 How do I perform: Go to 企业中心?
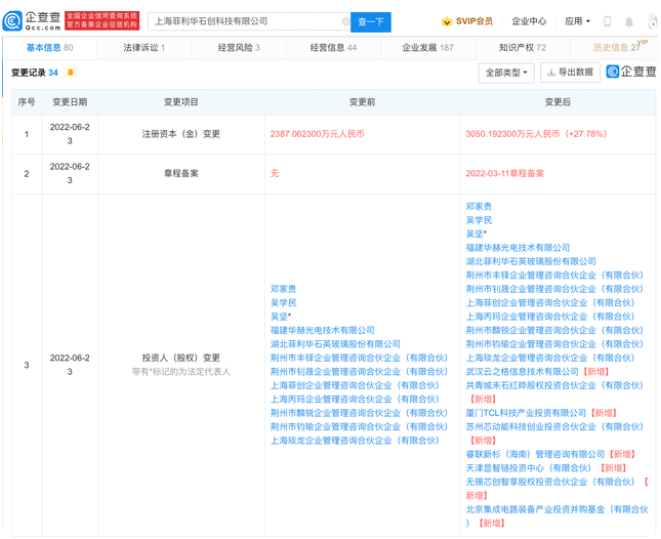(x=529, y=21)
